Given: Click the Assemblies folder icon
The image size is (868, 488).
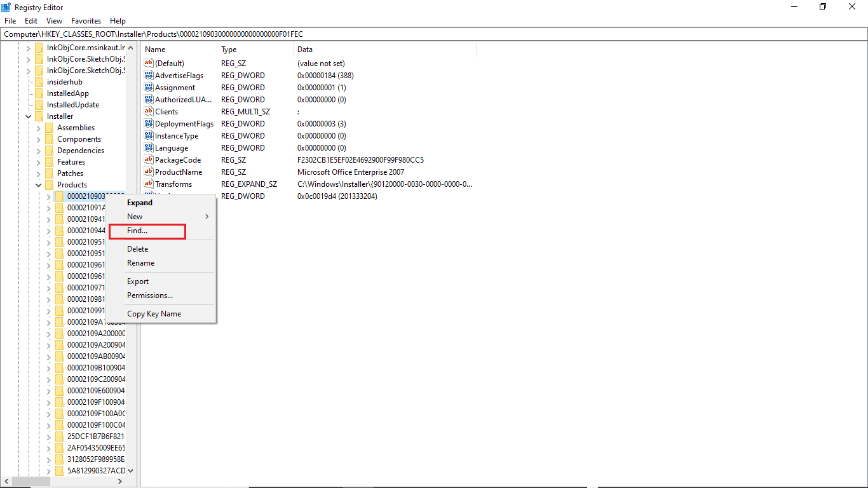Looking at the screenshot, I should tap(50, 128).
